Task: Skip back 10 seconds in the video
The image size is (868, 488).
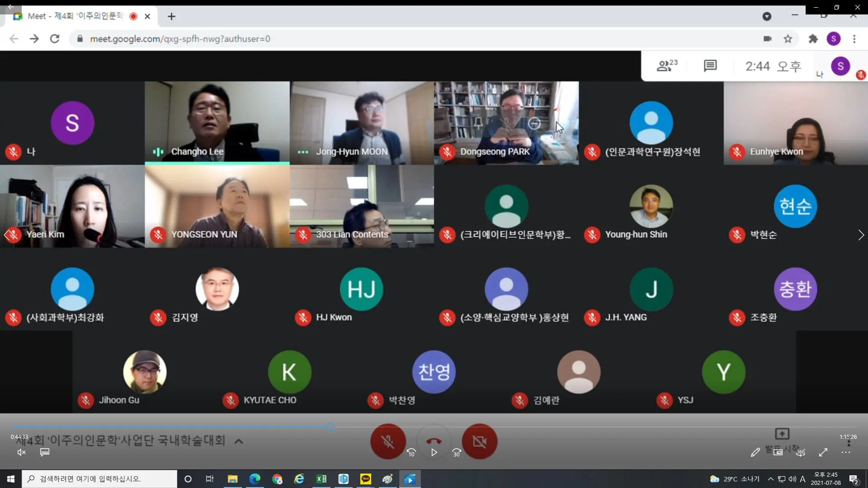Action: (411, 452)
